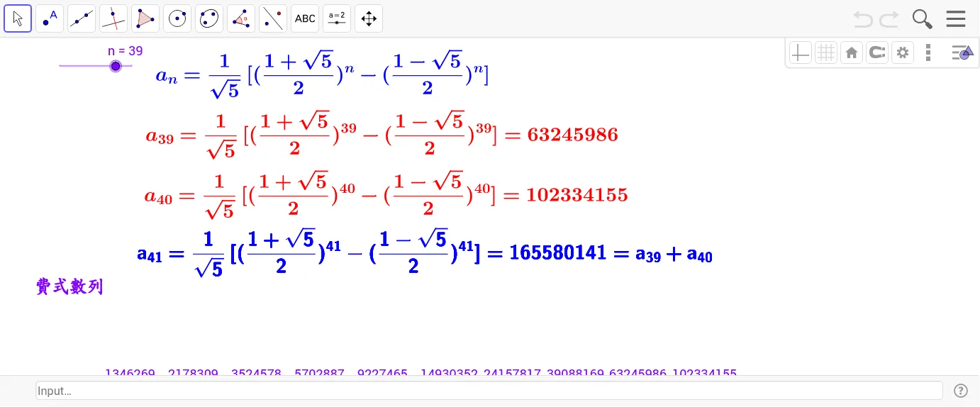
Task: Open the main hamburger menu
Action: [x=956, y=18]
